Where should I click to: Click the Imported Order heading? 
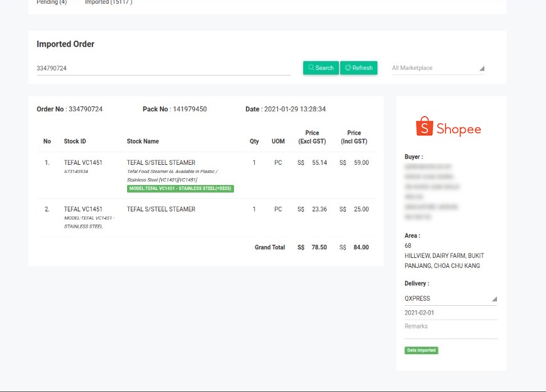[65, 44]
